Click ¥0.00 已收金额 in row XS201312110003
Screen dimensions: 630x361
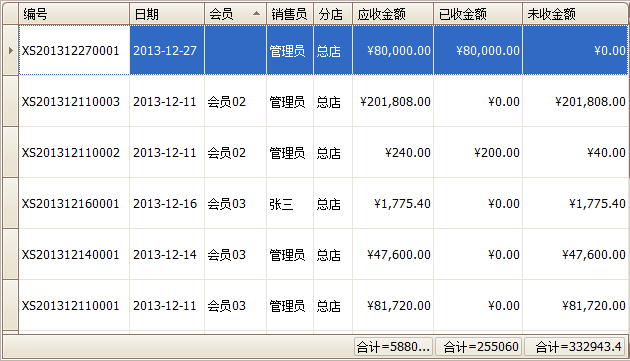click(x=478, y=101)
